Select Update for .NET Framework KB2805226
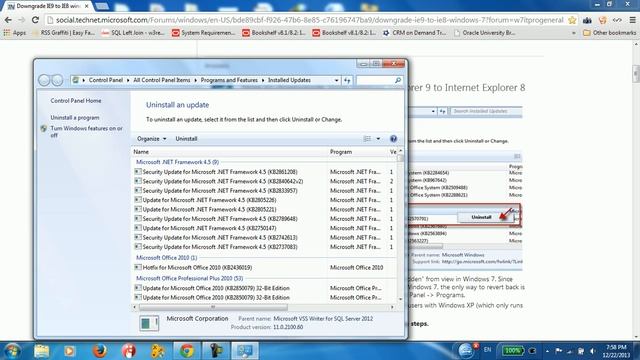The width and height of the screenshot is (640, 360). [264, 200]
